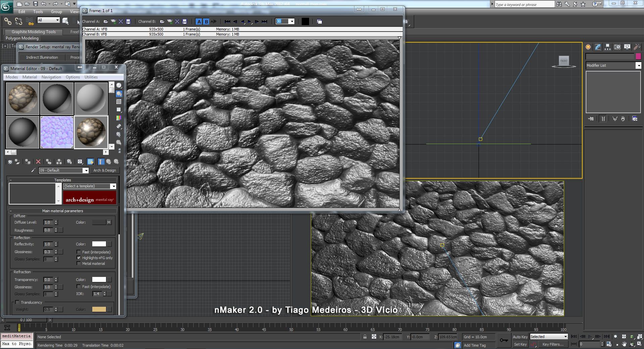Open material name dropdown 09 - Default
644x349 pixels.
86,171
